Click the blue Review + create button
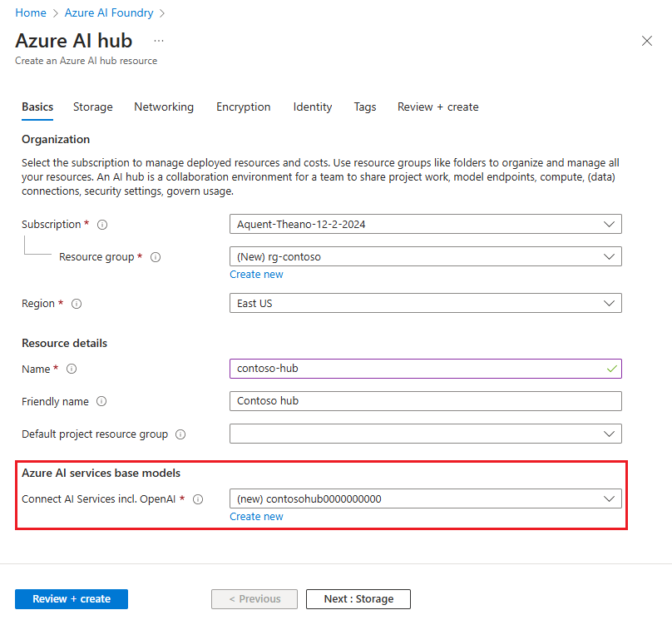672x620 pixels. 72,599
